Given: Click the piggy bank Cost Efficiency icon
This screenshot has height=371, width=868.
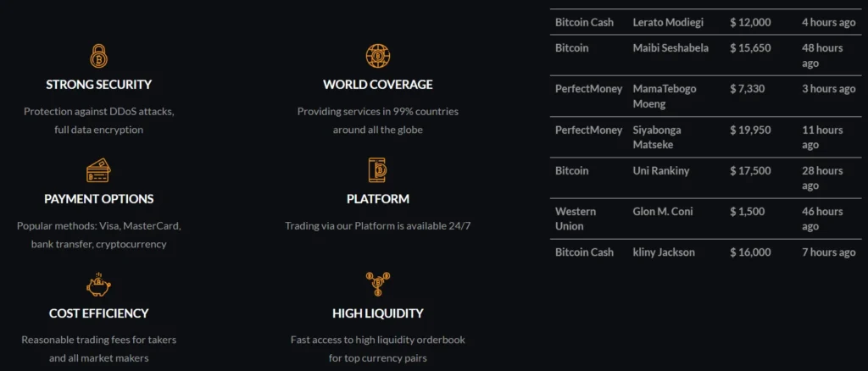Looking at the screenshot, I should click(x=98, y=285).
